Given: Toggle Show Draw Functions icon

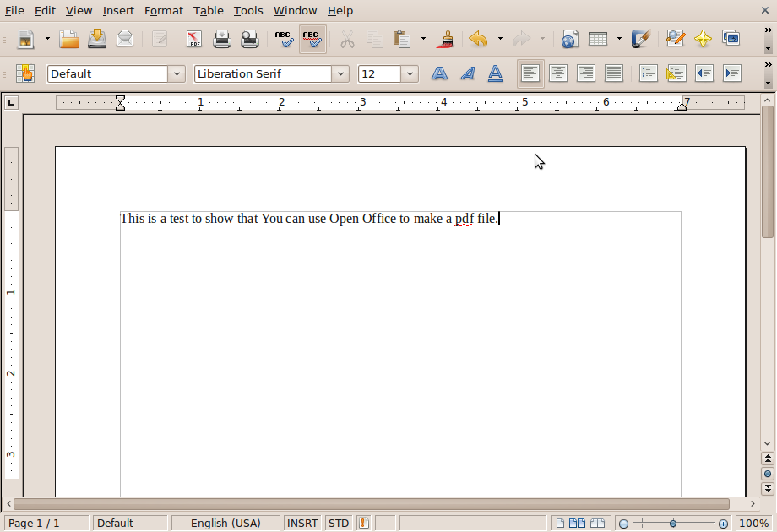Looking at the screenshot, I should pos(640,39).
